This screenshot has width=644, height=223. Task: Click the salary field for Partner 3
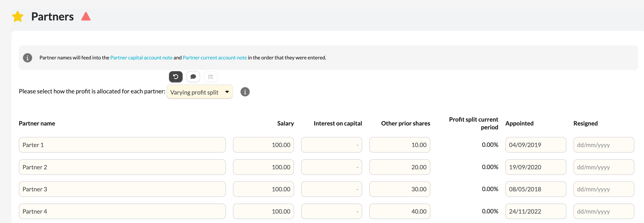[x=263, y=189]
